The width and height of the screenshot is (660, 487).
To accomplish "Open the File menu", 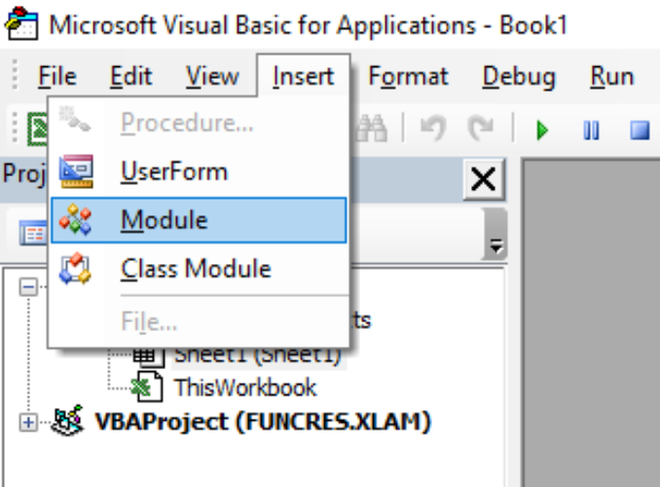I will (x=57, y=76).
